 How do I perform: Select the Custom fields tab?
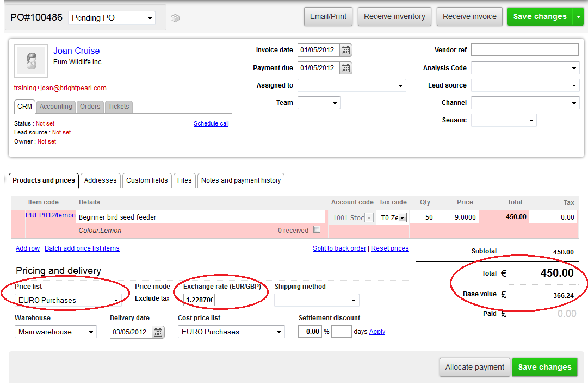coord(147,180)
